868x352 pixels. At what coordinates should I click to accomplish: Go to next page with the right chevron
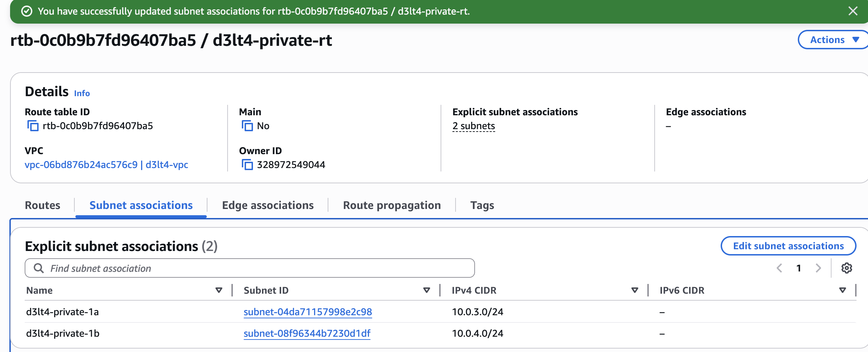click(818, 268)
